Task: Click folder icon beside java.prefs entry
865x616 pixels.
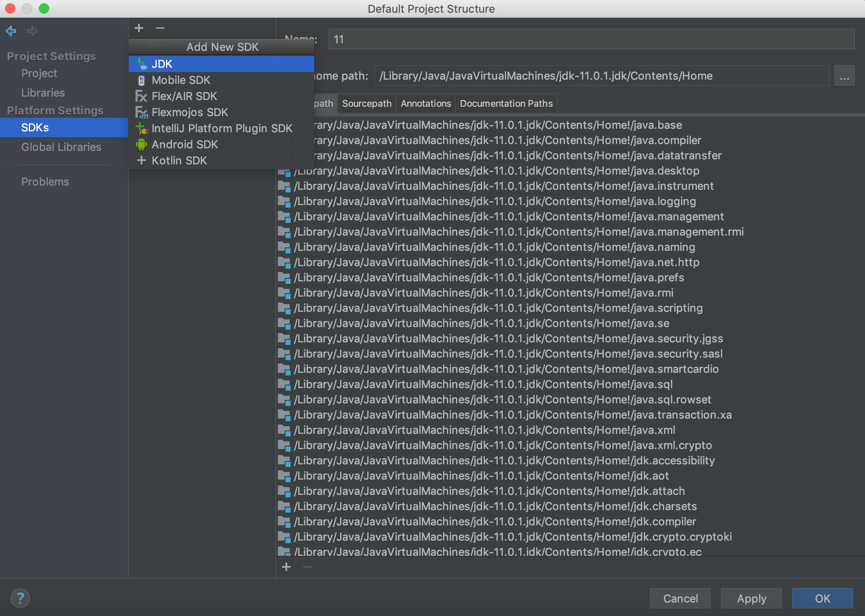Action: tap(284, 277)
